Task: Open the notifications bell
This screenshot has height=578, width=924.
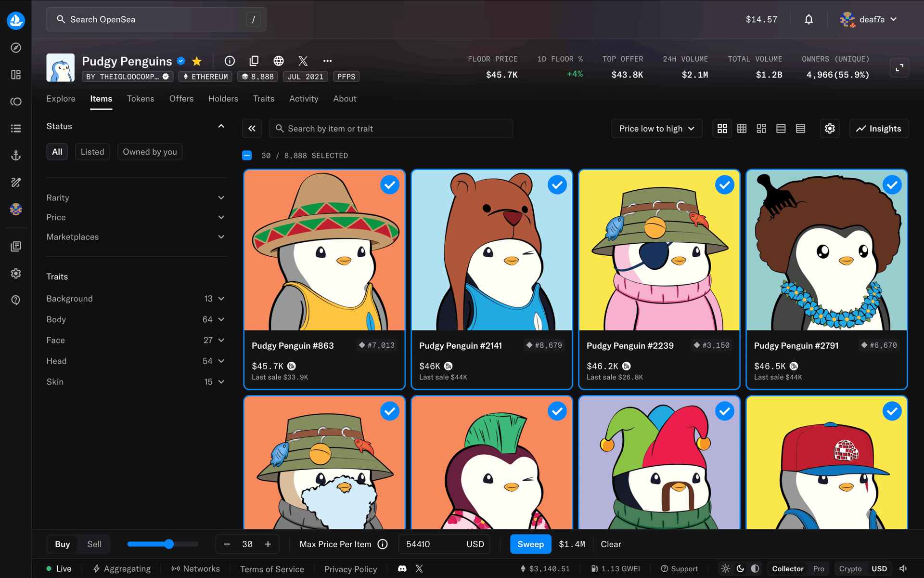Action: coord(808,19)
